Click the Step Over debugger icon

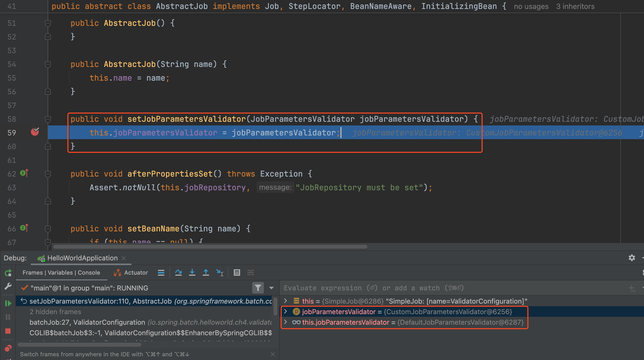tap(178, 273)
